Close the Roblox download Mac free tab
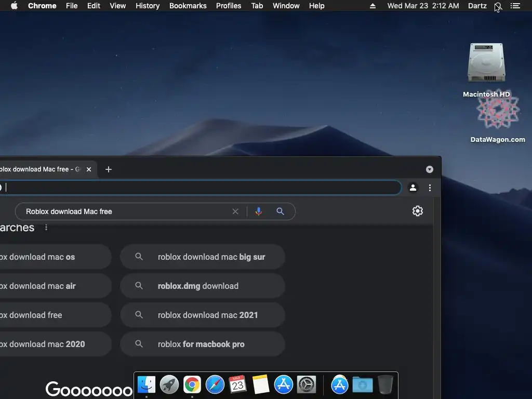 tap(89, 169)
